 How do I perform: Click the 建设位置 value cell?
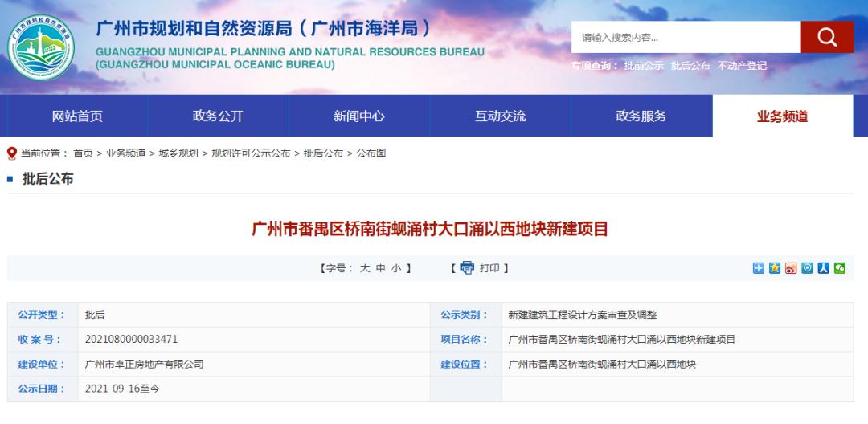[602, 365]
